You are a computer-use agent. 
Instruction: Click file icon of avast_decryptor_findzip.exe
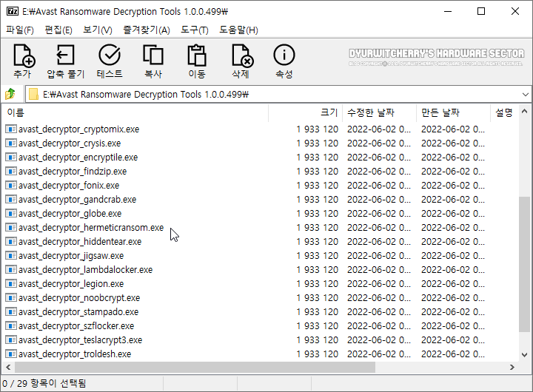click(11, 171)
